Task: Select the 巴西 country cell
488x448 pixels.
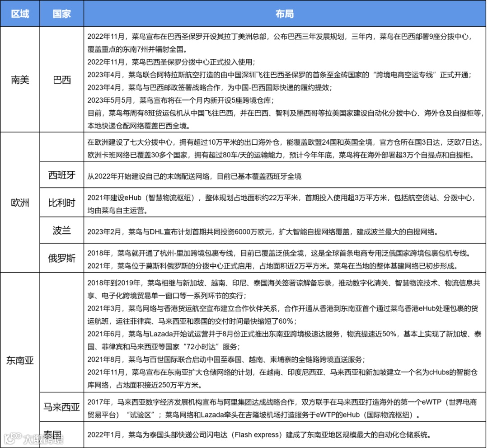Action: (61, 80)
